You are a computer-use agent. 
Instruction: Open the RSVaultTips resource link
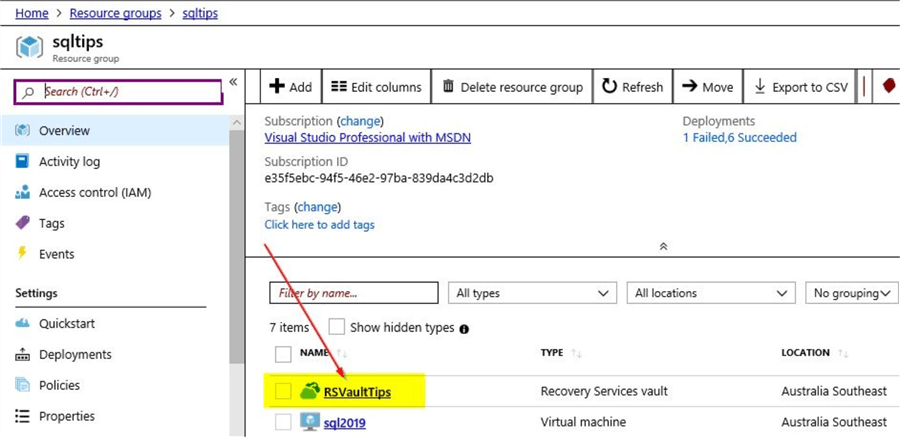point(357,392)
